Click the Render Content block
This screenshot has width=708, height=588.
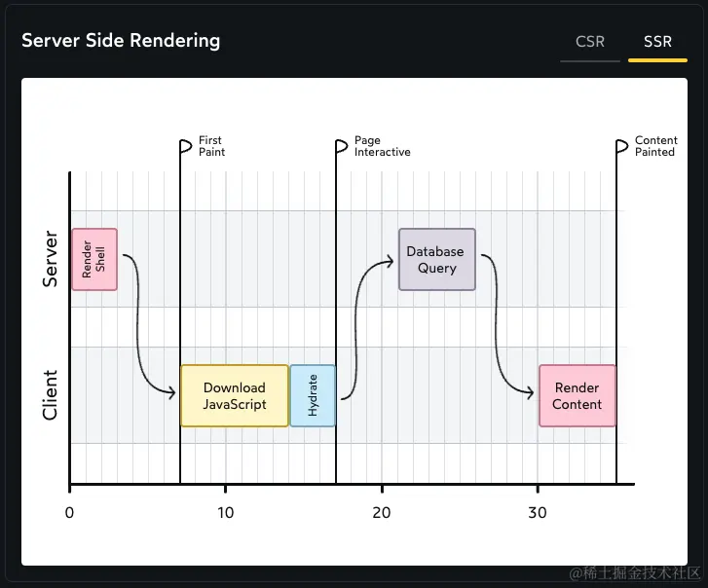(x=578, y=396)
